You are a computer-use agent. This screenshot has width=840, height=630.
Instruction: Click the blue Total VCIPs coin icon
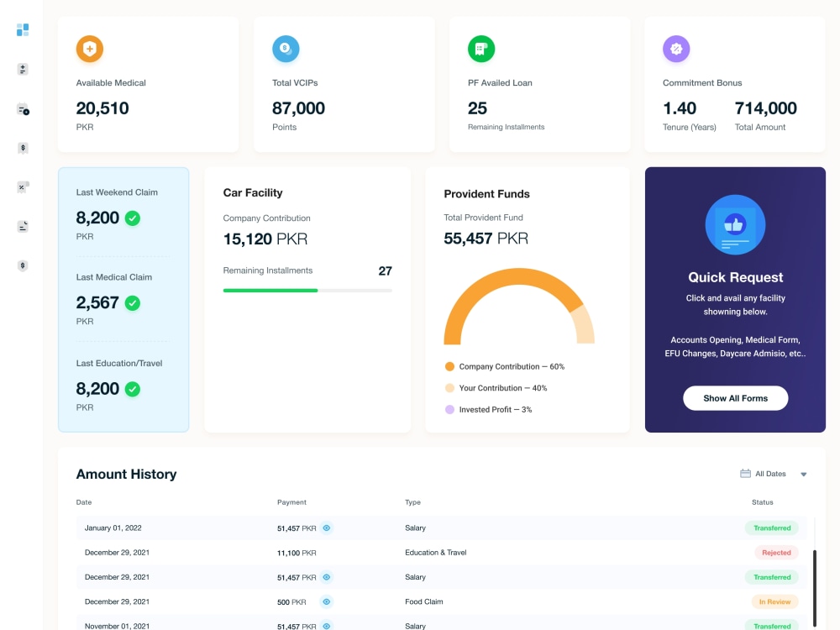pyautogui.click(x=286, y=49)
